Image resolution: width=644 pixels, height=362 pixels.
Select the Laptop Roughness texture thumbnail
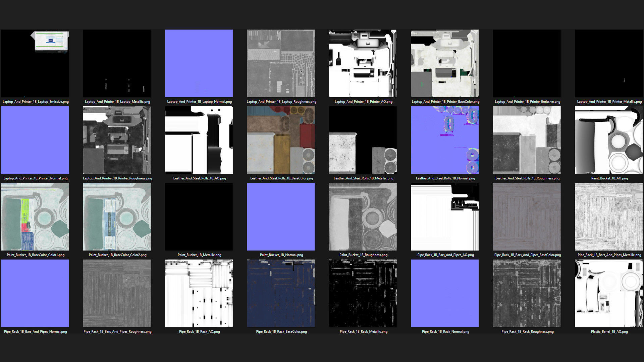281,63
